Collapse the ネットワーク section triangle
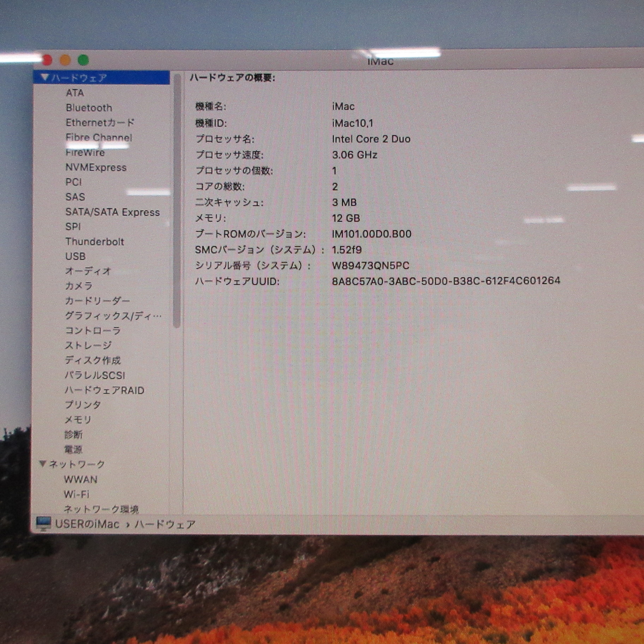644x644 pixels. point(42,464)
